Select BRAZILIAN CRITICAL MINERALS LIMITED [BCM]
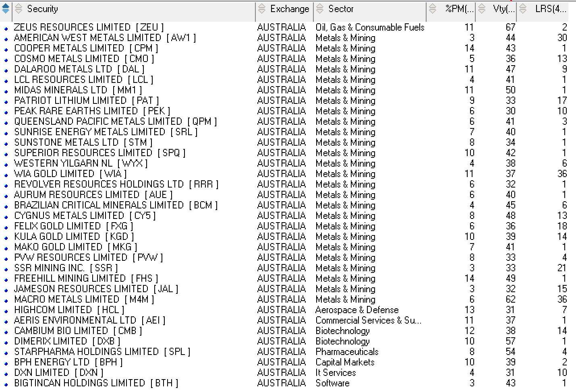576x392 pixels. point(116,205)
